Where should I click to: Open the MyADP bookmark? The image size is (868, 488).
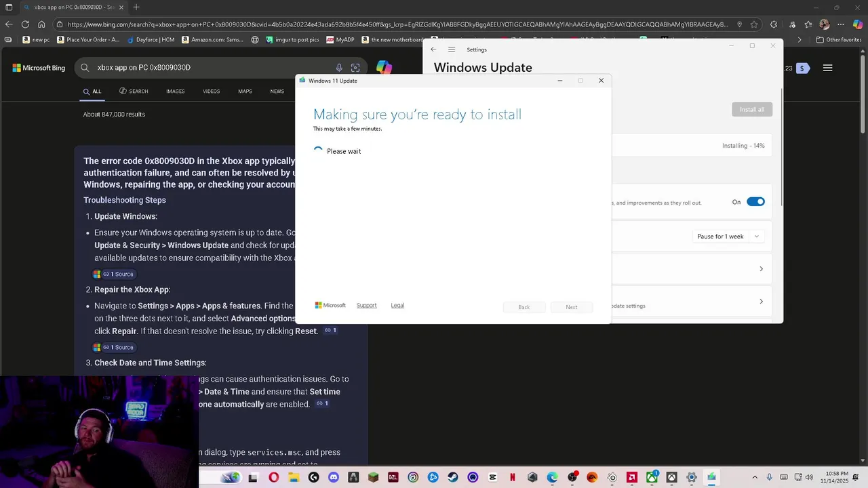(x=340, y=40)
